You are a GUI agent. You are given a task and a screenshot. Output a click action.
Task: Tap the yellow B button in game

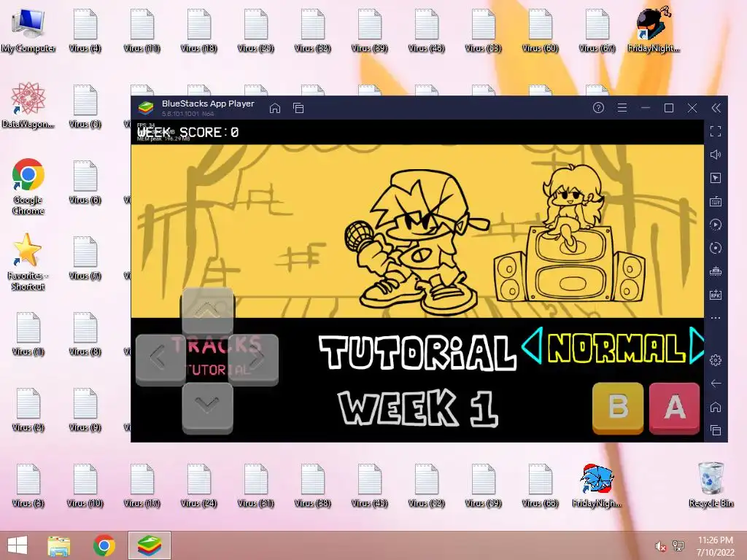[618, 408]
